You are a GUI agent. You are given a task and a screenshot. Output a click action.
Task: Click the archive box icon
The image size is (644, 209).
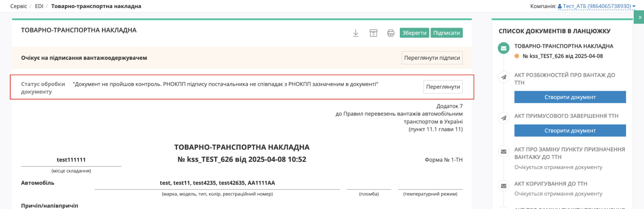tap(373, 33)
